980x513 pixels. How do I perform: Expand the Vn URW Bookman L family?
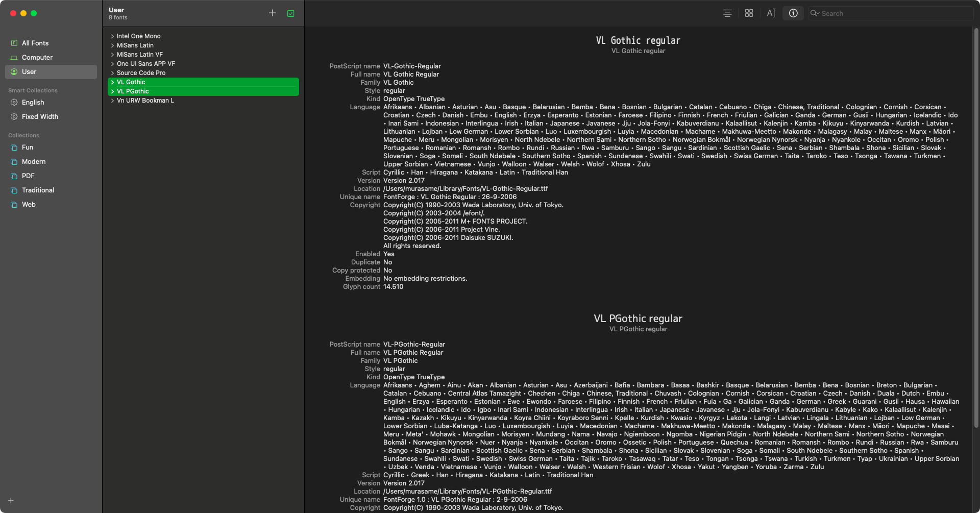[x=112, y=101]
